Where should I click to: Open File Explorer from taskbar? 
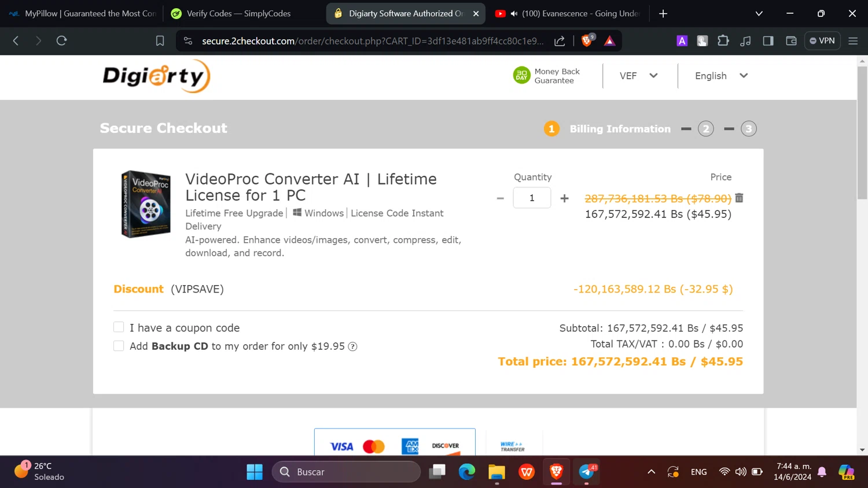tap(496, 472)
